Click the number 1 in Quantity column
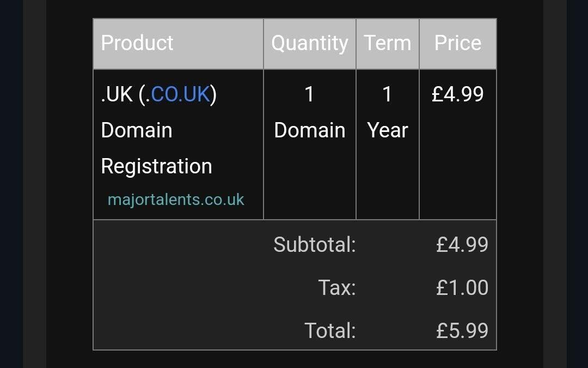Screen dimensions: 588x368 click(309, 94)
